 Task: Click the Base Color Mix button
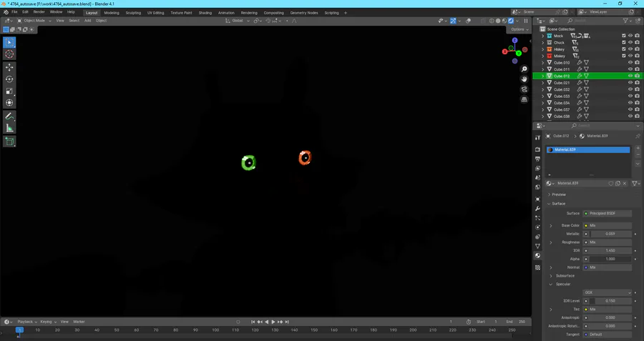coord(607,225)
